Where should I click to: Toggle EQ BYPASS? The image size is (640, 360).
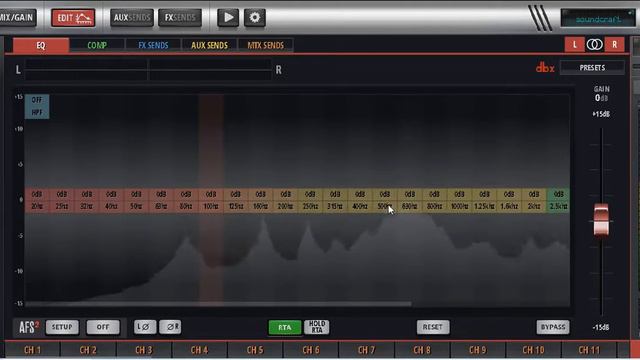pos(553,327)
